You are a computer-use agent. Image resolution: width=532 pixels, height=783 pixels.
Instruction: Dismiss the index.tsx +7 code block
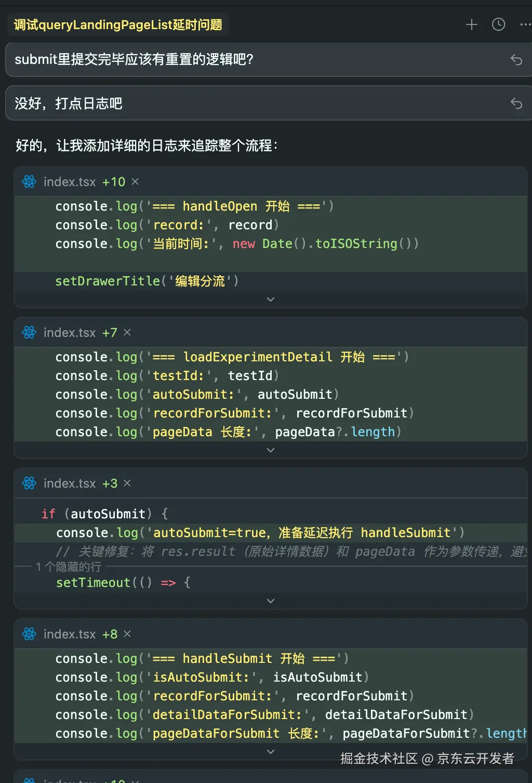[x=127, y=332]
